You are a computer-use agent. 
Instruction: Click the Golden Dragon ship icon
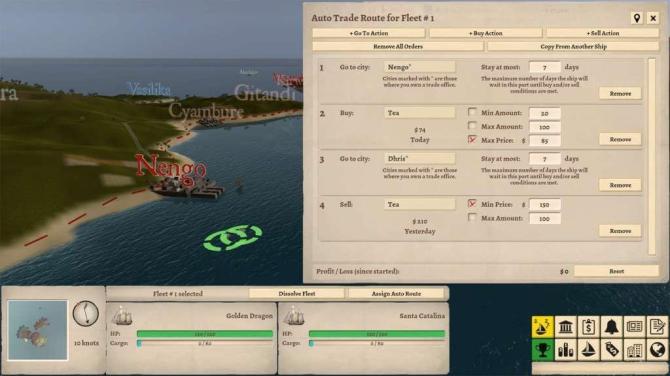[122, 317]
